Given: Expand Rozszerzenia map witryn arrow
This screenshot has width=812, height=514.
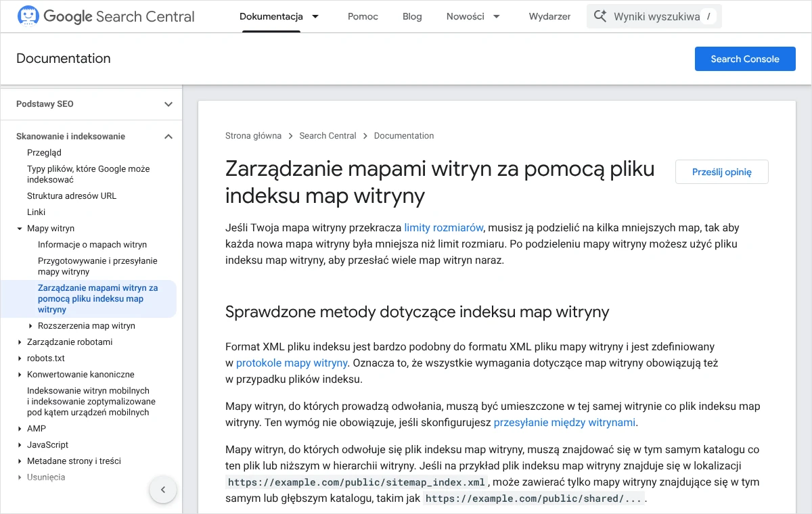Looking at the screenshot, I should click(x=30, y=326).
